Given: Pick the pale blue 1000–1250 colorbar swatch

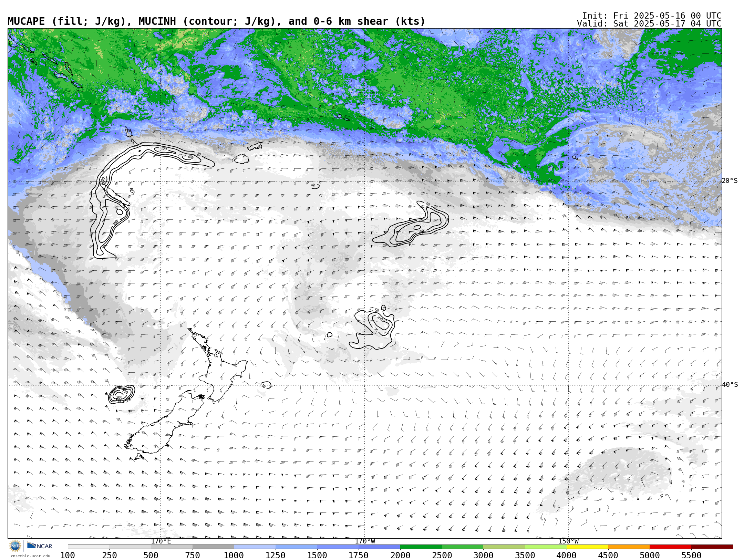Looking at the screenshot, I should (x=255, y=547).
